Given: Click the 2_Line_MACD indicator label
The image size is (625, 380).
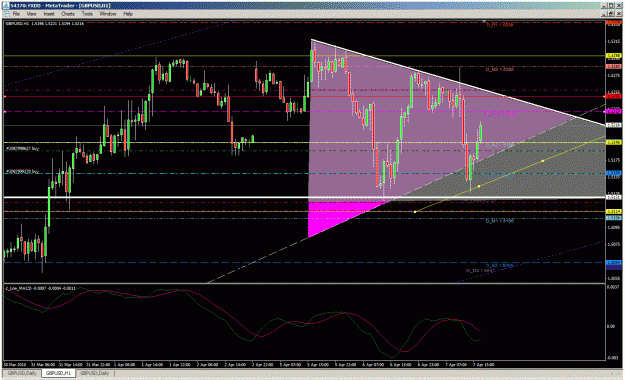Looking at the screenshot, I should coord(41,288).
